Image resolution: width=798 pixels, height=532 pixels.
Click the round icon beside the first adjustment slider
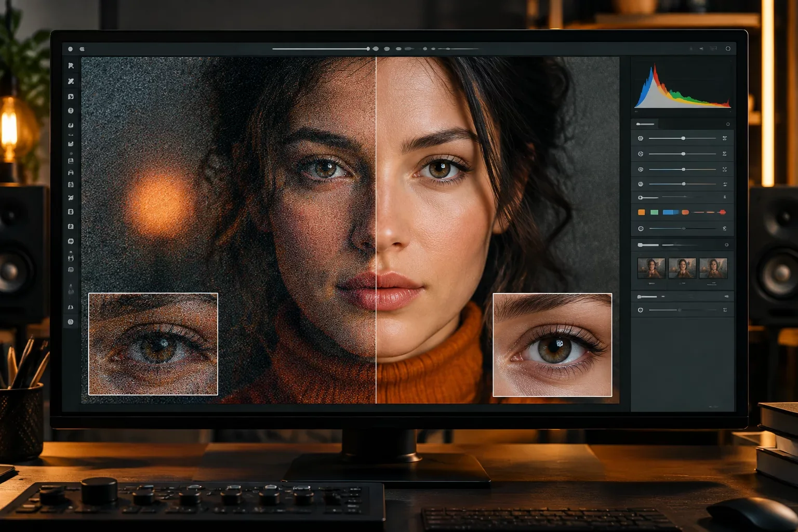pos(641,138)
